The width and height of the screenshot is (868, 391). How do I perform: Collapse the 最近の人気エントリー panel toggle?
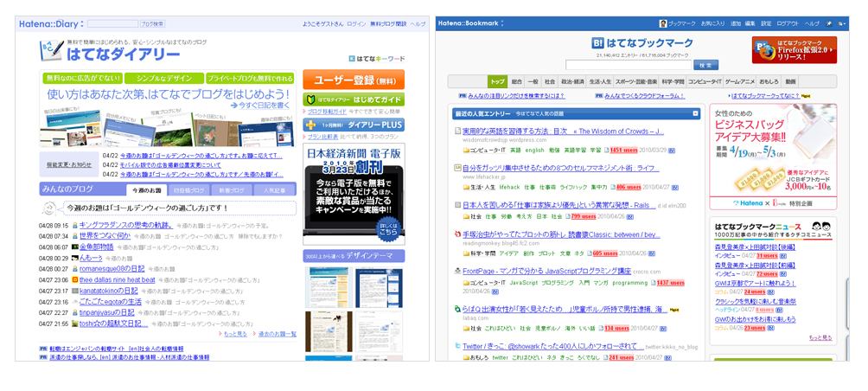[x=695, y=113]
